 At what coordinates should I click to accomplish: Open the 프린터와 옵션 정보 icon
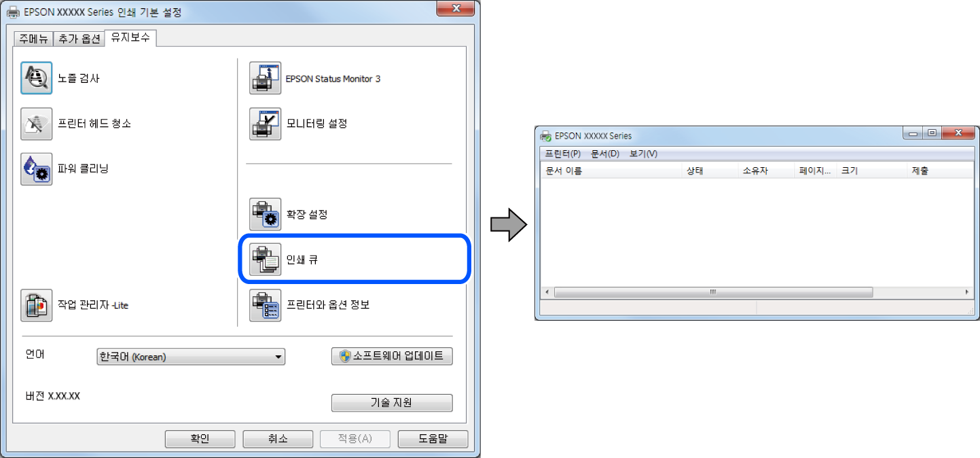tap(265, 305)
